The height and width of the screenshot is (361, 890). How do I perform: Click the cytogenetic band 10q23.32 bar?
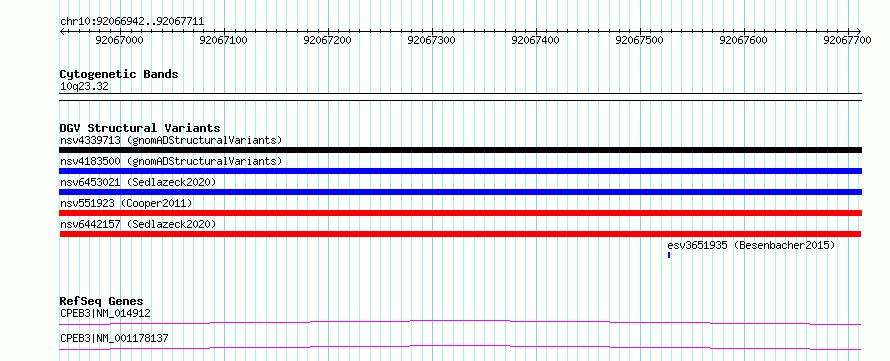click(x=460, y=96)
